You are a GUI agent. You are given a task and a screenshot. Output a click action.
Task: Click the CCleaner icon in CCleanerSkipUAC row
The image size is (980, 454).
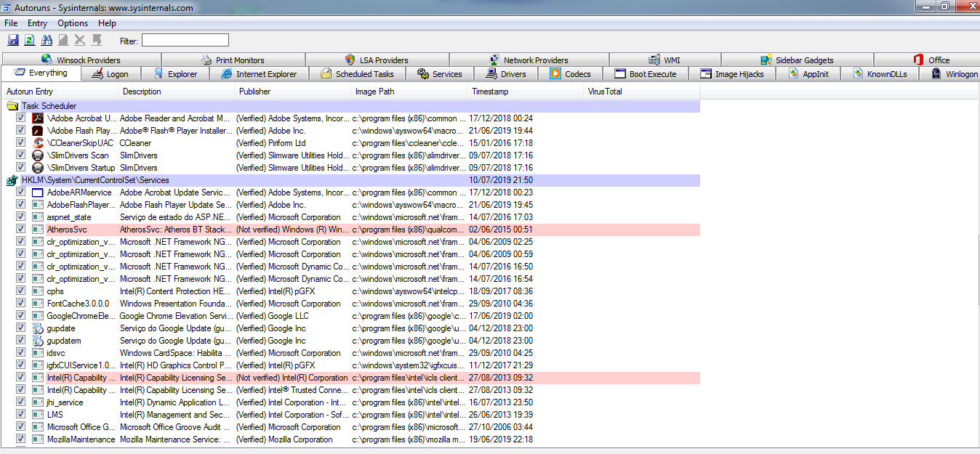coord(38,143)
